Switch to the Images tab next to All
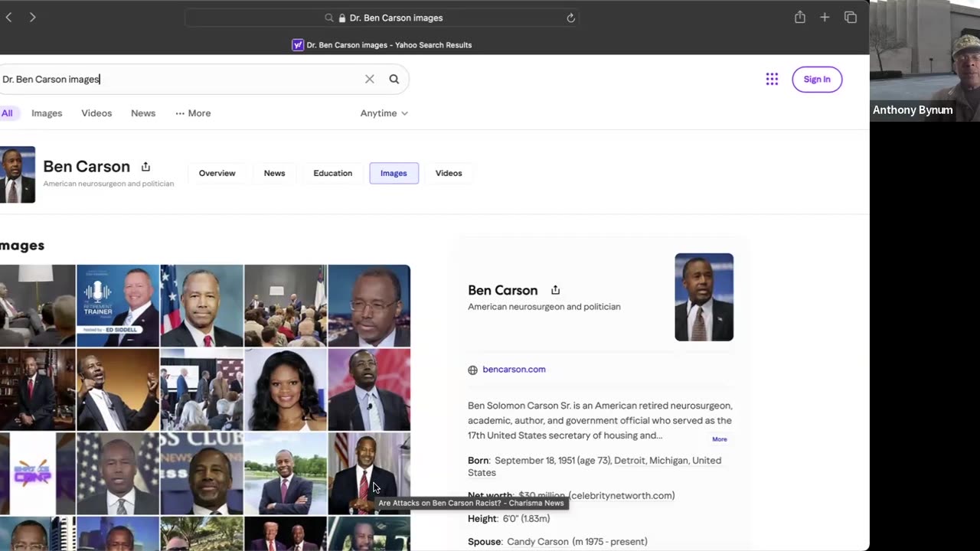 pyautogui.click(x=47, y=113)
